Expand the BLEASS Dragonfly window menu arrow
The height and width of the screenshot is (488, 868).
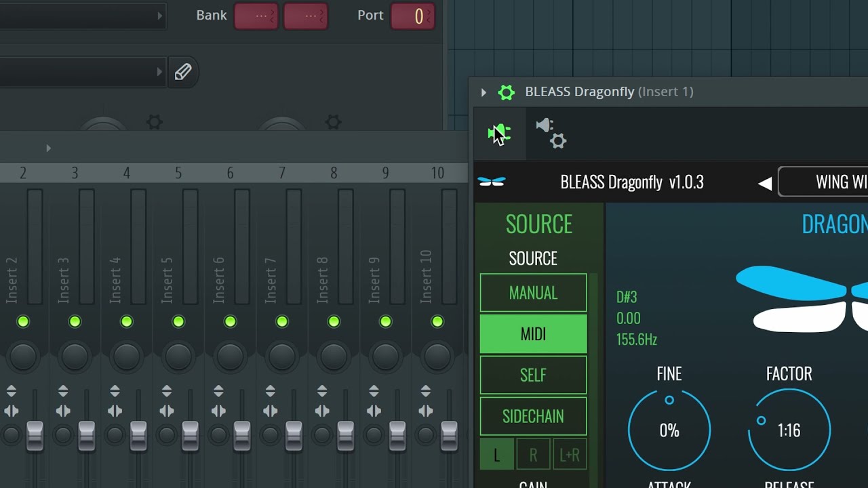[484, 92]
